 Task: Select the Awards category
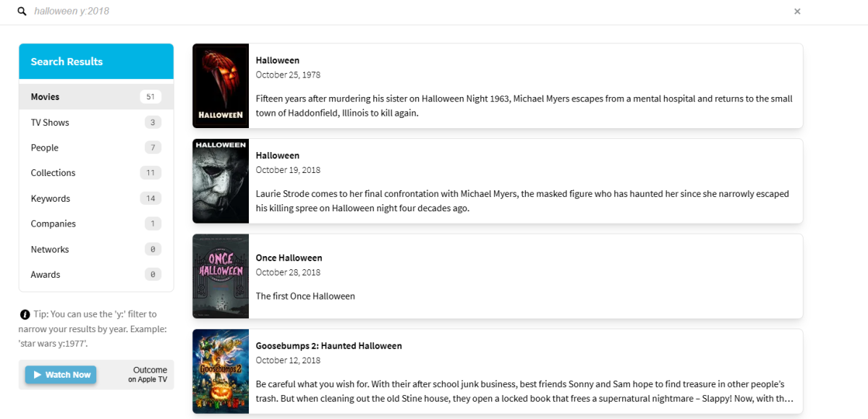point(96,274)
